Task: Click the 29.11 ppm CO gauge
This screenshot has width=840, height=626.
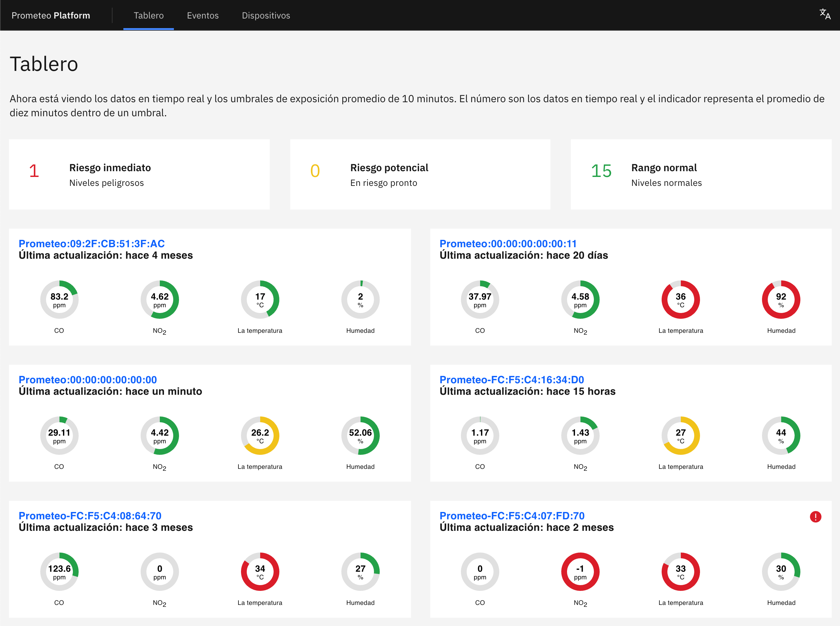Action: point(59,435)
